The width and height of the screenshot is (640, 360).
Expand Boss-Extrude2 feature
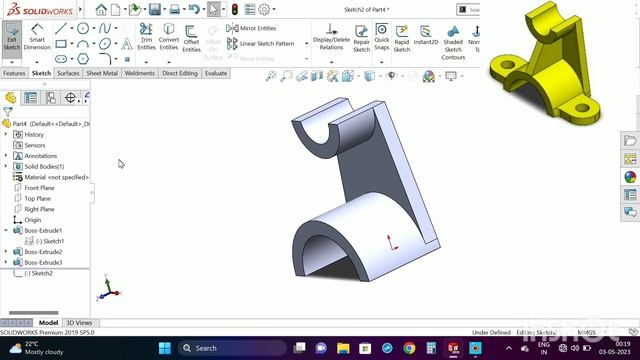6,251
